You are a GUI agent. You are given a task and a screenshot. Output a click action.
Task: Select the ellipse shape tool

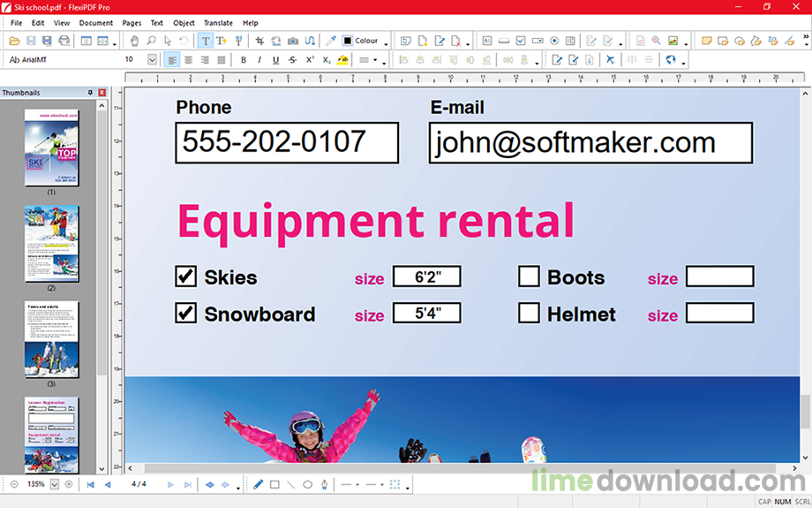pos(308,485)
